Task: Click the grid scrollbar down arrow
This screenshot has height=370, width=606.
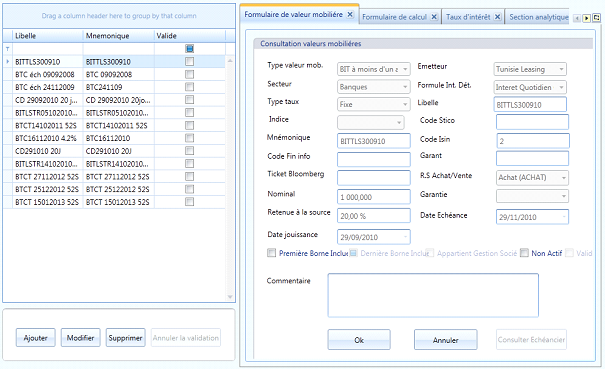Action: tap(230, 297)
